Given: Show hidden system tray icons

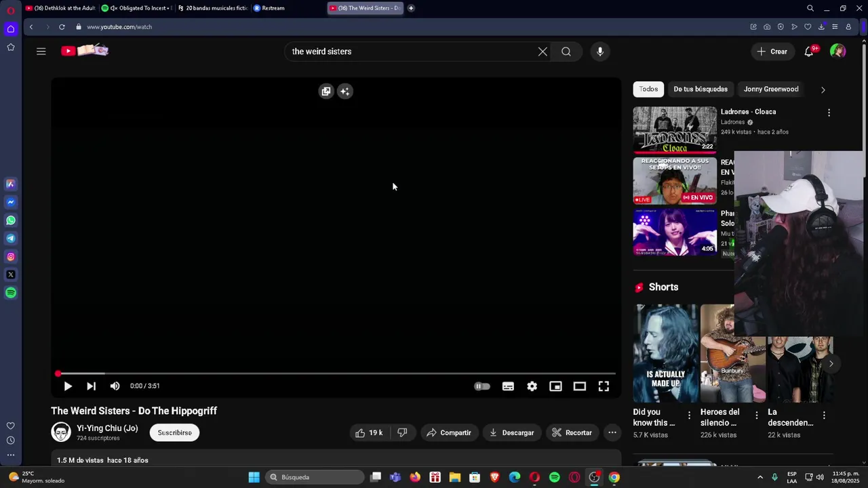Looking at the screenshot, I should (x=760, y=477).
